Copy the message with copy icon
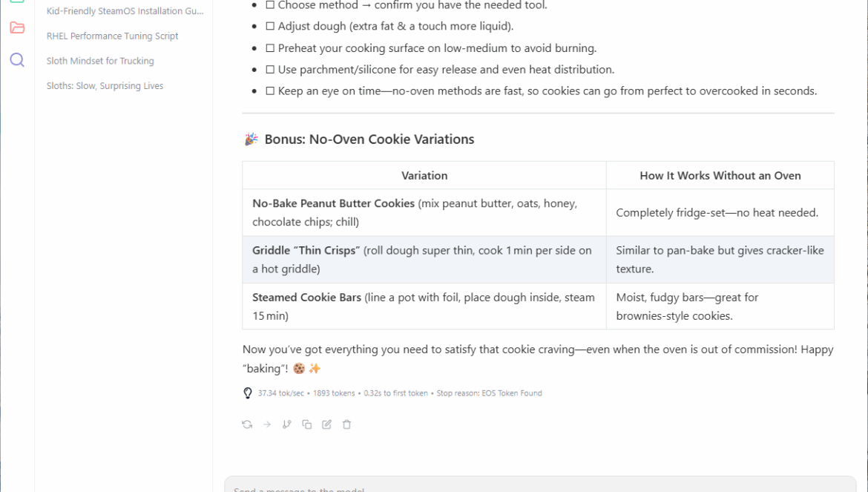Viewport: 868px width, 492px height. coord(307,424)
